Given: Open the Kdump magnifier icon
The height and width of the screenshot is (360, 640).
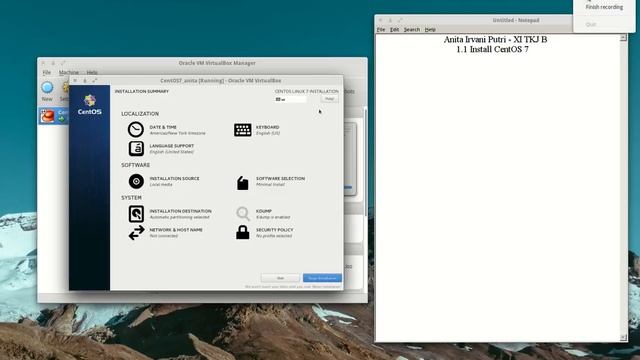Looking at the screenshot, I should coord(242,213).
